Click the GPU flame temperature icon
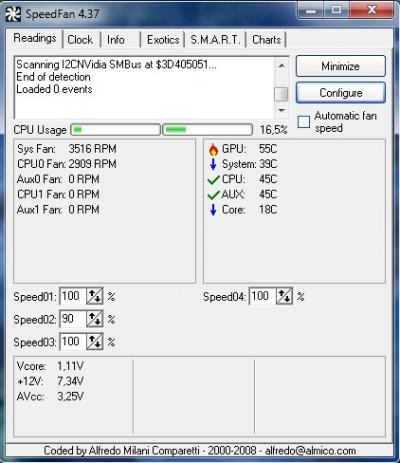The image size is (400, 463). [x=213, y=149]
